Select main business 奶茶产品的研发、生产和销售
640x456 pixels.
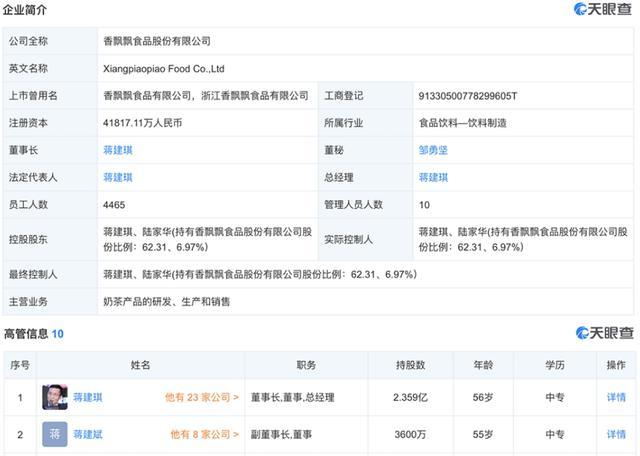point(167,302)
